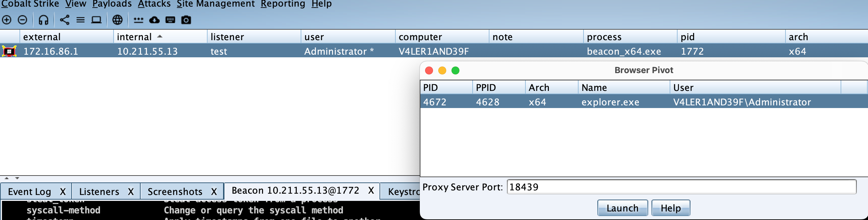Switch to the pivot graph view icon
Viewport: 868px width, 220px height.
tap(65, 20)
